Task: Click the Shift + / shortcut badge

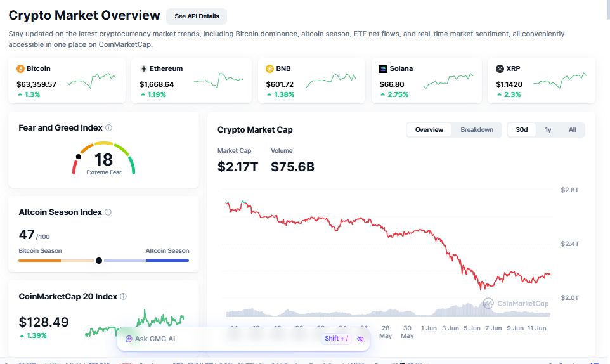Action: (337, 339)
